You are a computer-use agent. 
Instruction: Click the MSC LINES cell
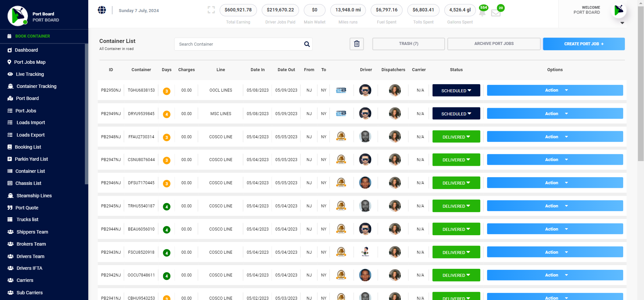click(220, 114)
